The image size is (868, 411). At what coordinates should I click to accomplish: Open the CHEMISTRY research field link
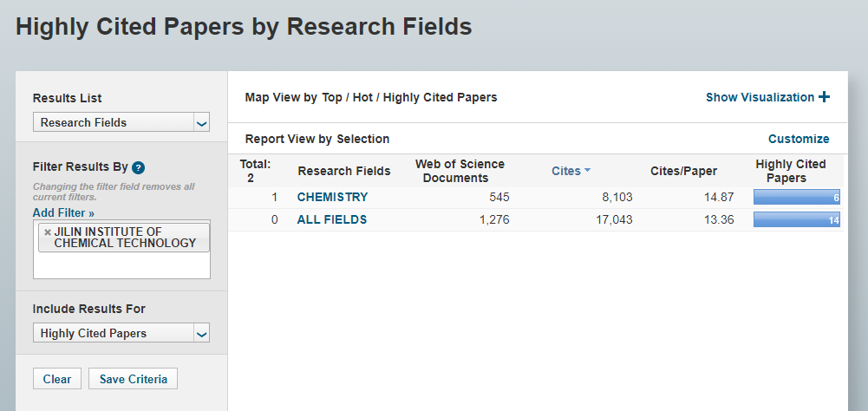point(332,197)
